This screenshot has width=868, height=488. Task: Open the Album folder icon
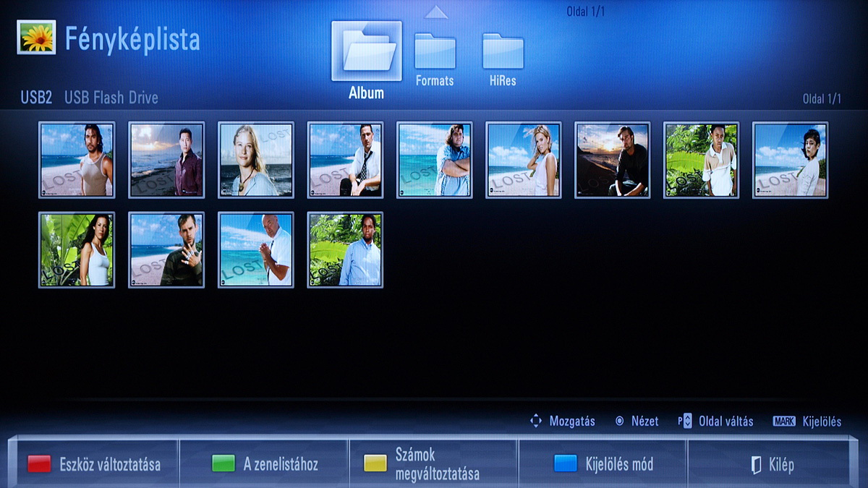pyautogui.click(x=367, y=51)
